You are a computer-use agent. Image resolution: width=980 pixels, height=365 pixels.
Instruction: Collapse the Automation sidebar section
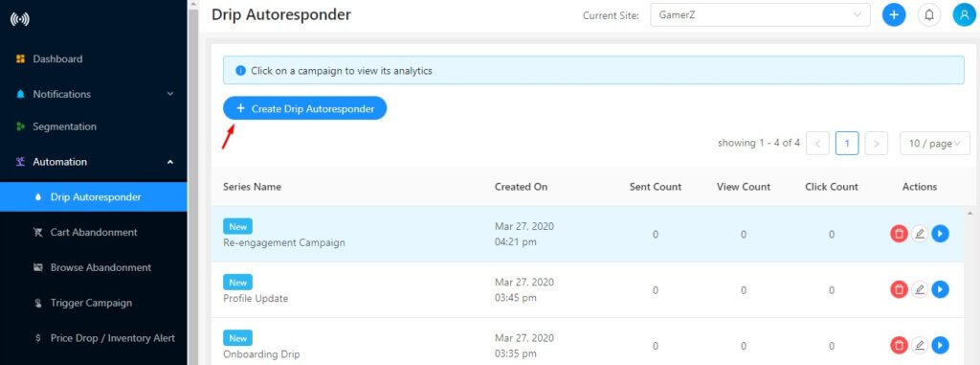click(94, 162)
